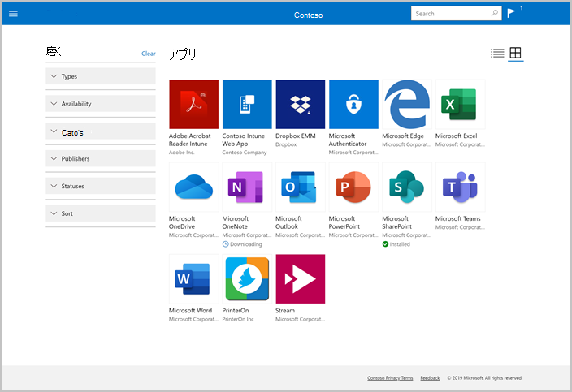Open Microsoft OneDrive app icon

coord(193,187)
